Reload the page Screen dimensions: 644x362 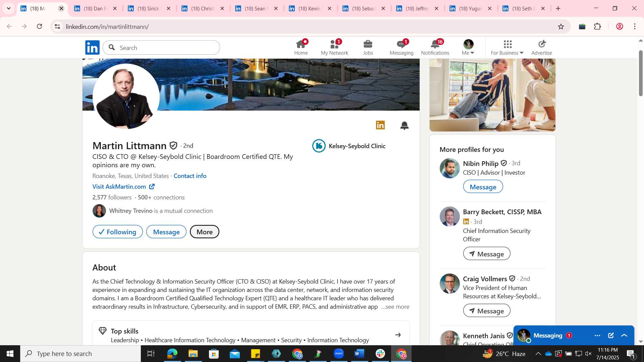40,26
